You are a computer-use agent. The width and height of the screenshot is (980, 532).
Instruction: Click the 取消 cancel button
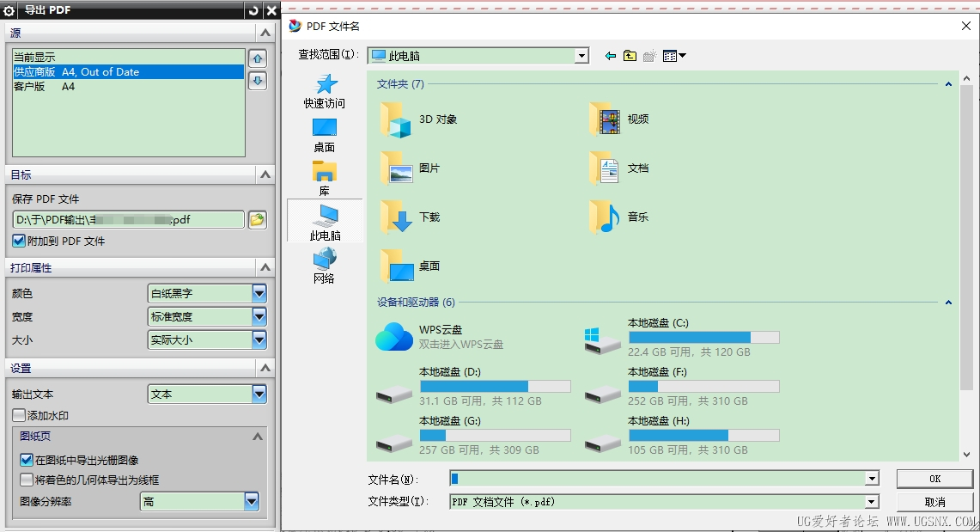[934, 502]
